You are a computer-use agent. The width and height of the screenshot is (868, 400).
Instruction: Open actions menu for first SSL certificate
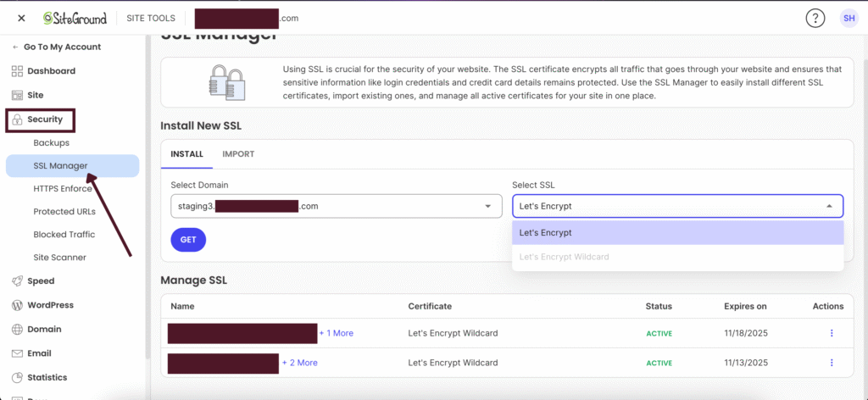832,333
